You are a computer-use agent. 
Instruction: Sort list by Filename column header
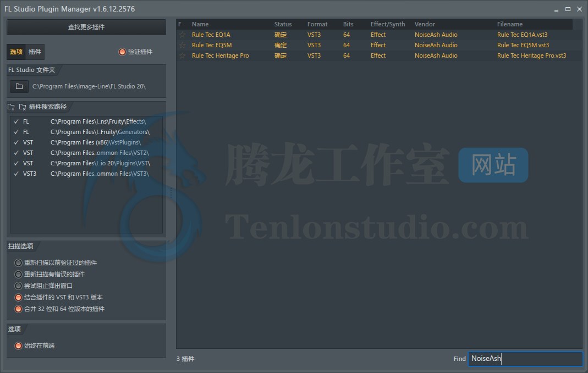click(x=510, y=24)
